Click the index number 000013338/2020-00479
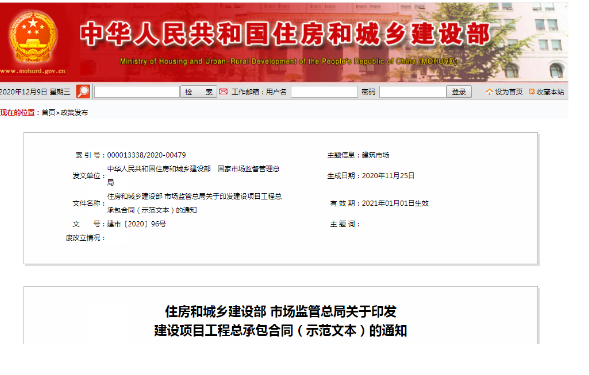This screenshot has height=375, width=589. point(146,155)
